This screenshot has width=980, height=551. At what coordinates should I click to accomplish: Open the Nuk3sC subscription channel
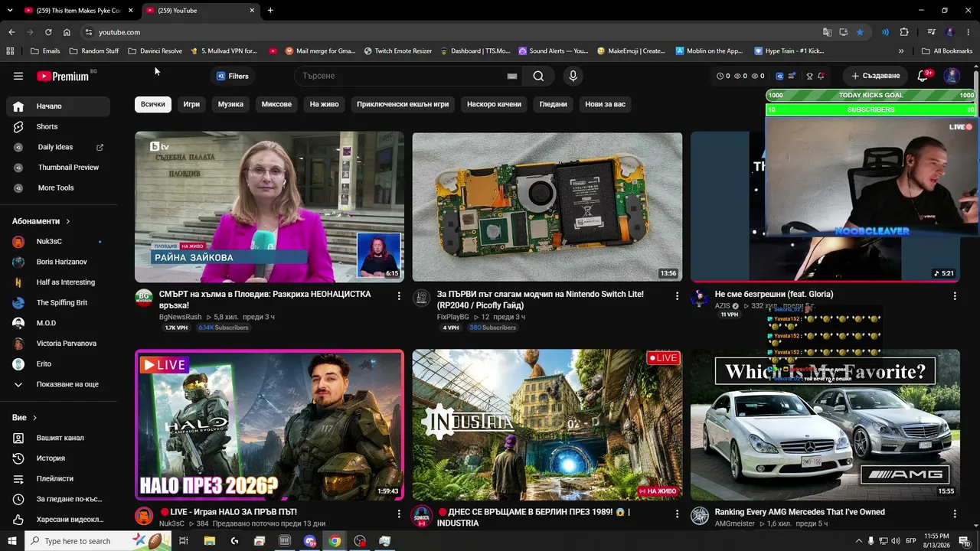(58, 242)
